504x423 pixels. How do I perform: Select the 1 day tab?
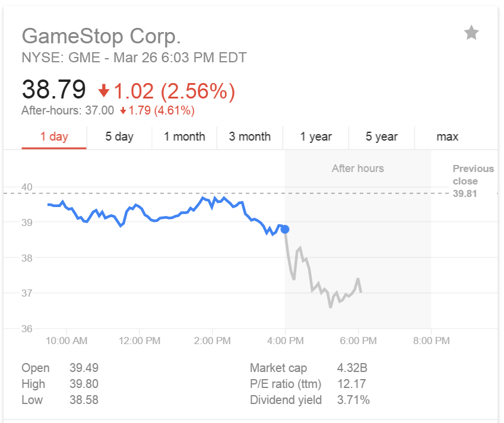pos(54,137)
